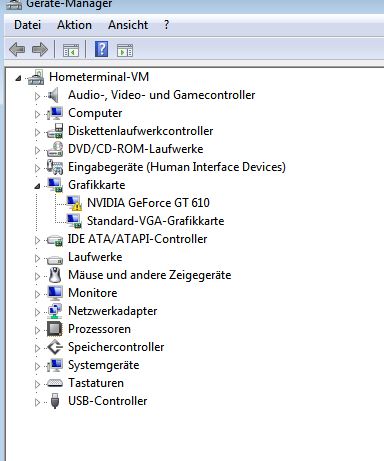Collapse the Hometerminal-VM root node

(x=18, y=78)
